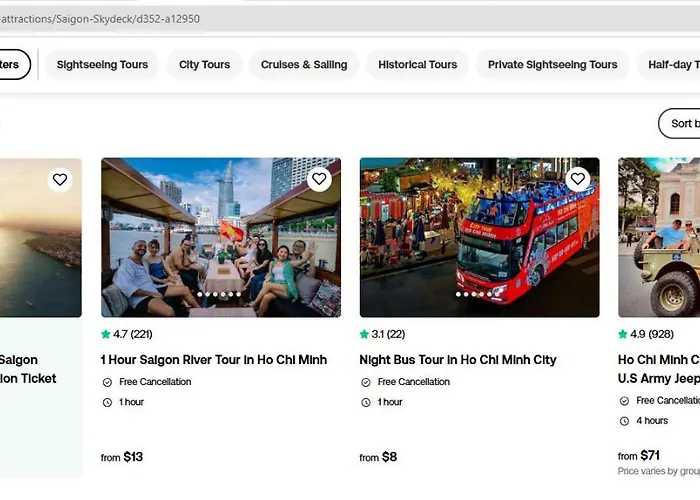View the Saigon sunset aerial photo
Image resolution: width=700 pixels, height=500 pixels.
(41, 238)
